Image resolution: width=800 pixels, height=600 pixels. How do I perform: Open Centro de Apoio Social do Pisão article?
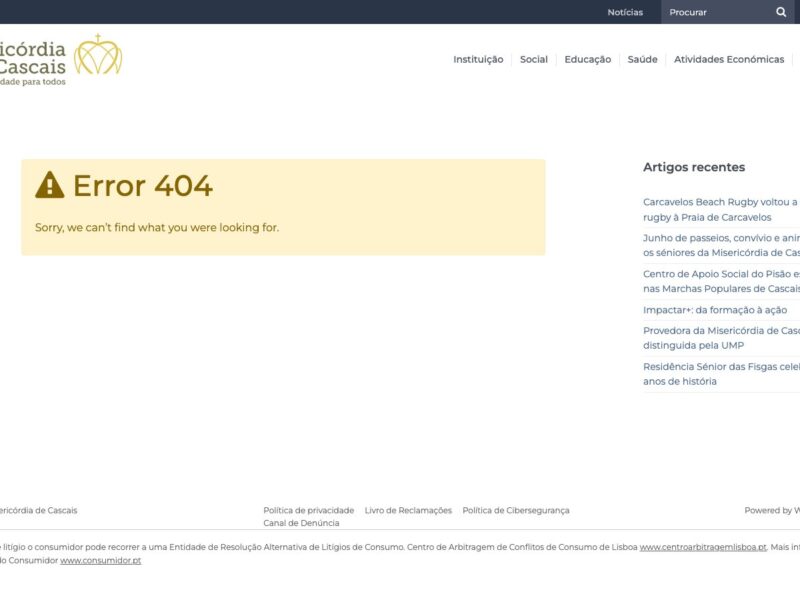pos(721,281)
